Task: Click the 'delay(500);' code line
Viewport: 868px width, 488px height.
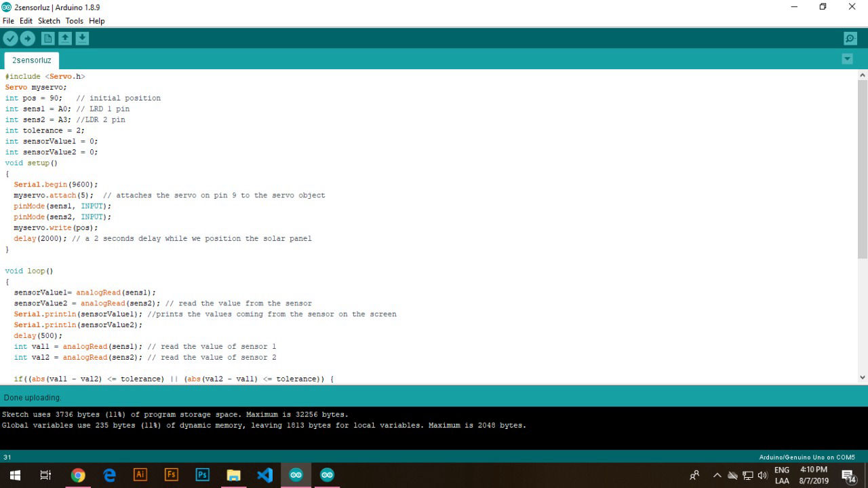Action: 38,335
